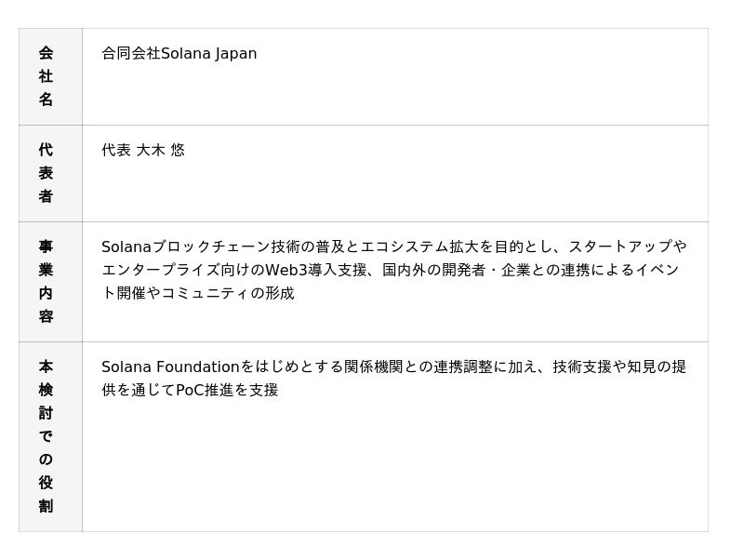
Task: Click the Solana Foundation text
Action: coord(170,367)
